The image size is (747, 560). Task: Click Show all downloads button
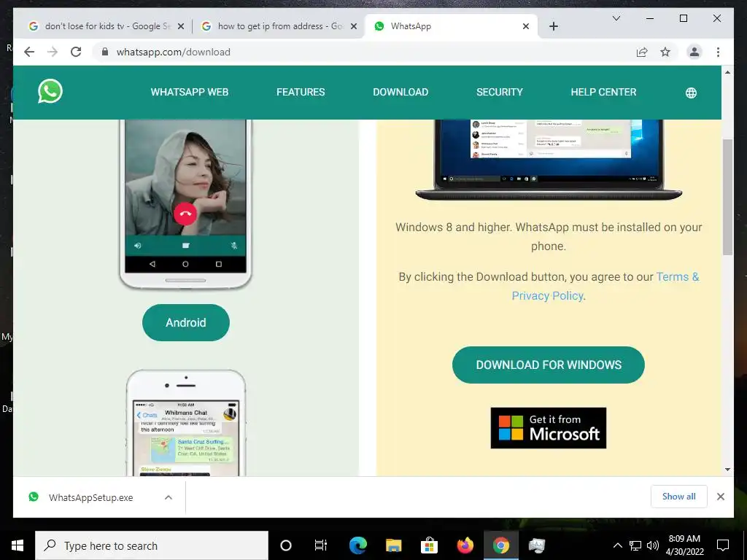point(679,497)
